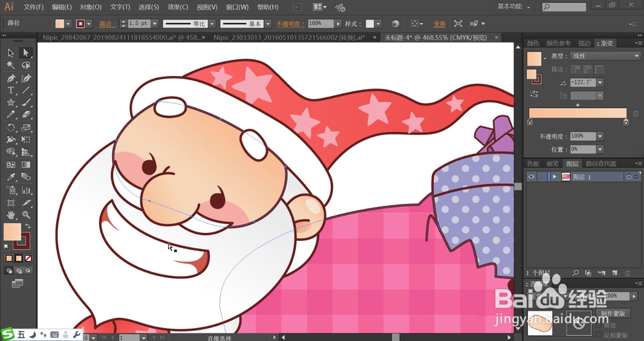Click the search field in the top bar
Screen dimensions: 644x341
coord(564,7)
